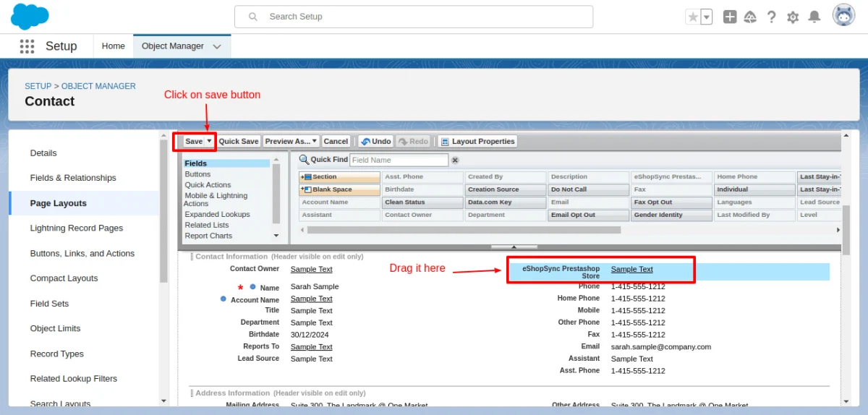
Task: Click the Quick Find Field Name input
Action: pyautogui.click(x=399, y=160)
